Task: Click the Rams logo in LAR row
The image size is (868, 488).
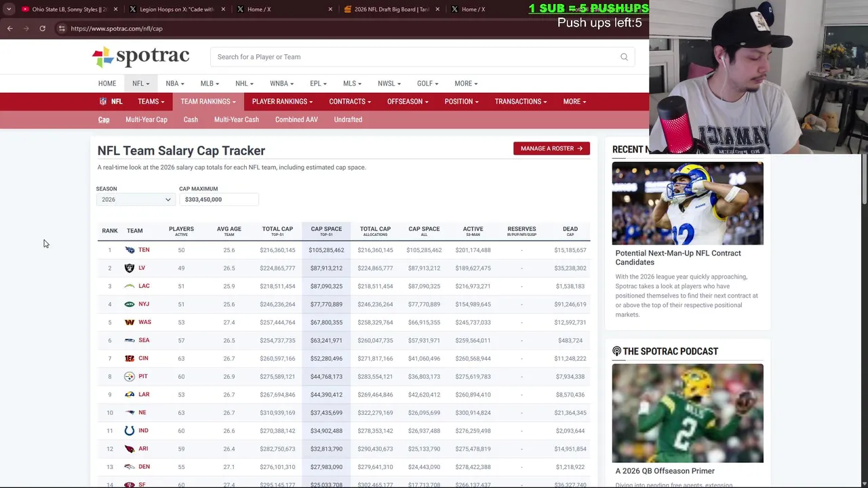Action: point(130,394)
